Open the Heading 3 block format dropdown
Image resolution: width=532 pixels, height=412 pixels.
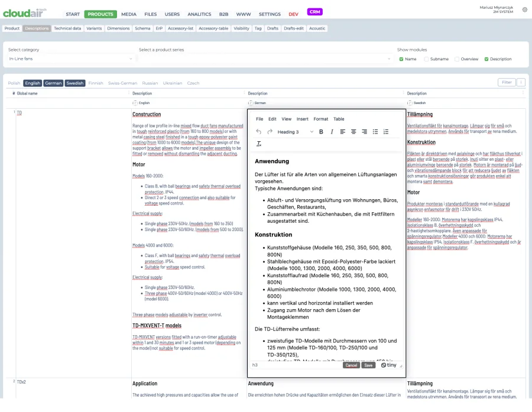[295, 132]
